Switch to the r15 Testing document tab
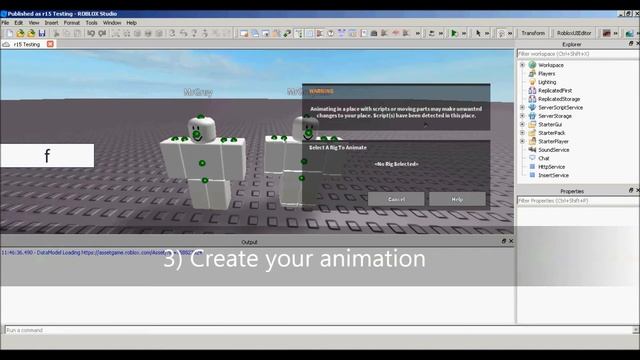This screenshot has height=360, width=640. pyautogui.click(x=27, y=44)
